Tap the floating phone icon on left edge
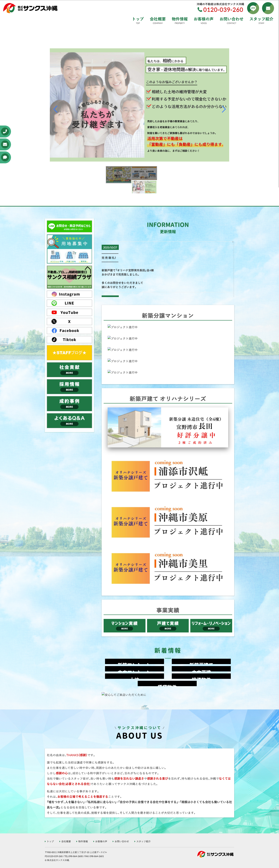 [x=5, y=132]
